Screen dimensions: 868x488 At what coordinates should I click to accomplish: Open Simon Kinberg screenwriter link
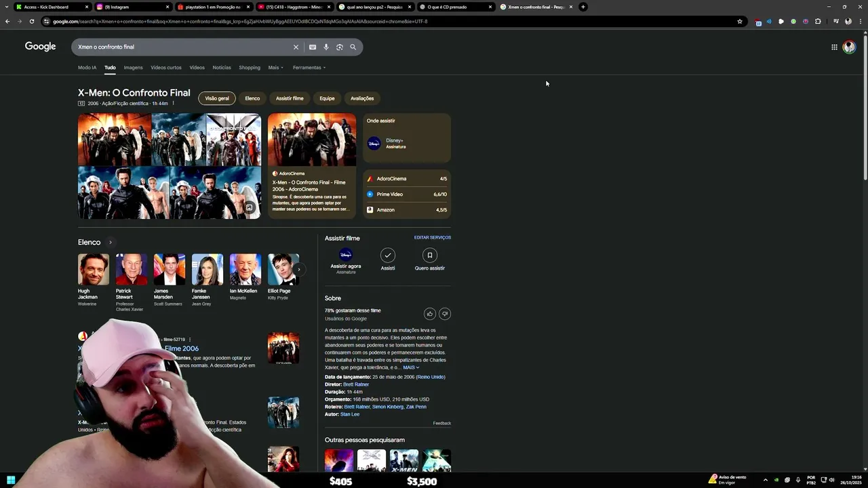coord(388,407)
